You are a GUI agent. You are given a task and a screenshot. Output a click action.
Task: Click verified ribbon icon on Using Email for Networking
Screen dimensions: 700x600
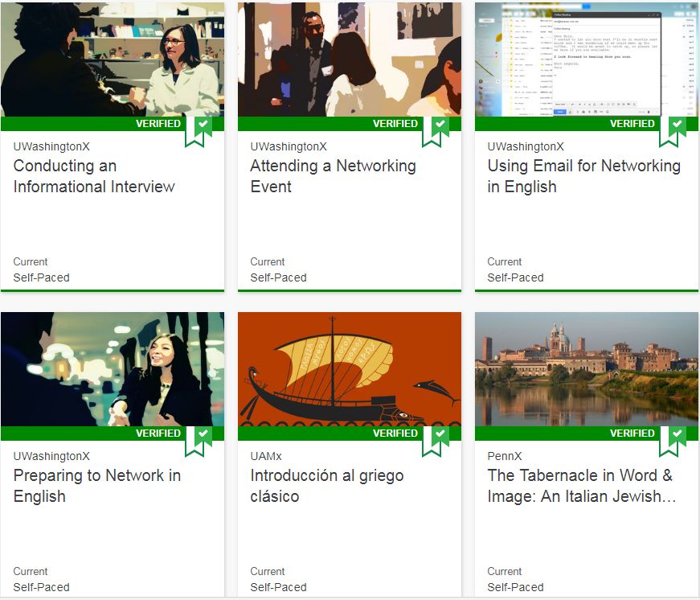click(x=673, y=129)
